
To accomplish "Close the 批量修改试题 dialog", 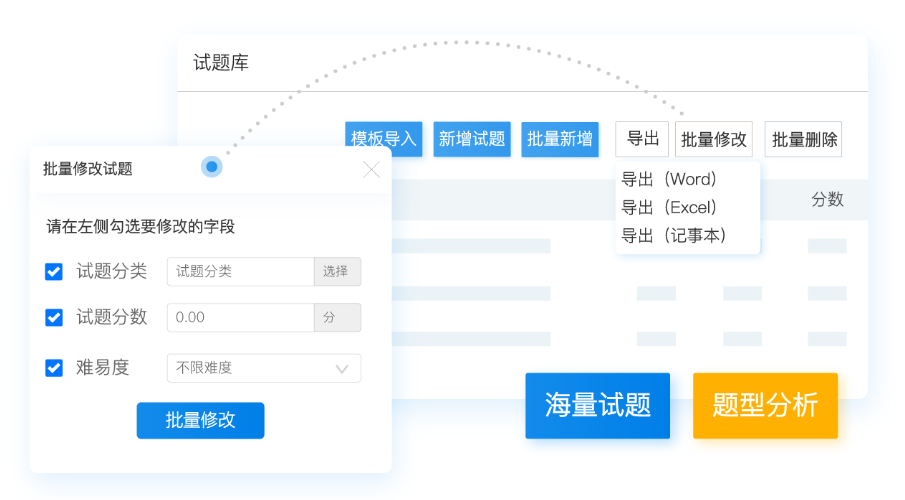I will pyautogui.click(x=371, y=169).
